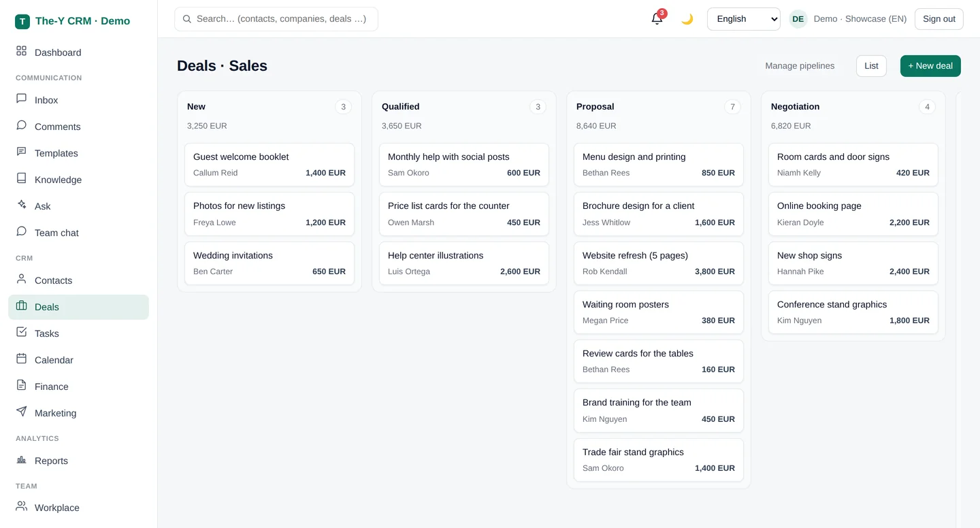Click the Templates icon in sidebar

point(22,152)
